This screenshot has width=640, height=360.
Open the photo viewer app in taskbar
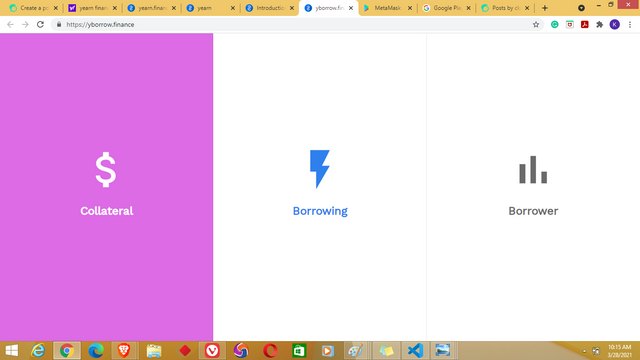[x=443, y=350]
